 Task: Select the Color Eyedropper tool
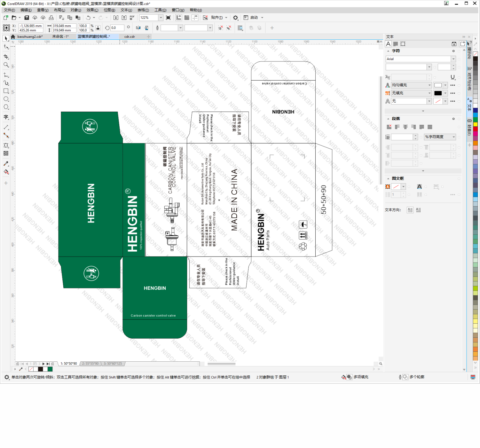tap(6, 164)
